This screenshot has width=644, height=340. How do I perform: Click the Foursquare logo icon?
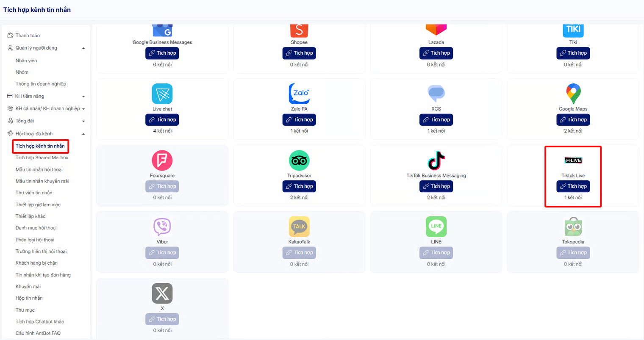click(x=162, y=160)
